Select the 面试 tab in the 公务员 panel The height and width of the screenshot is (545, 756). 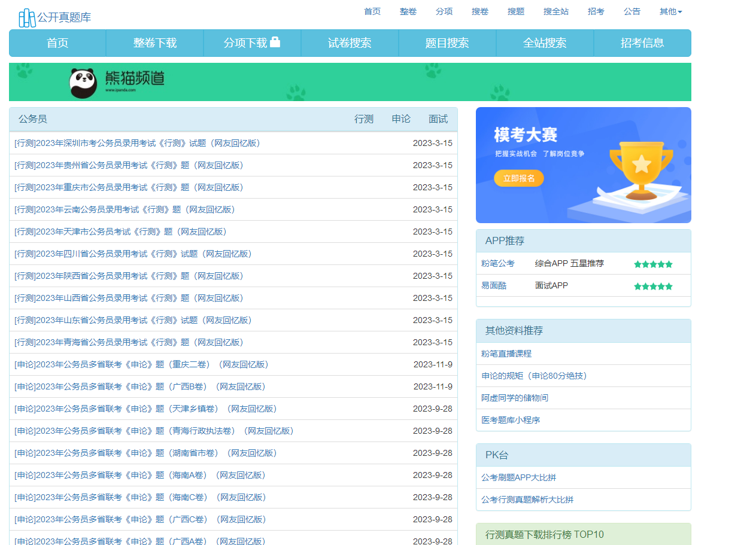438,118
